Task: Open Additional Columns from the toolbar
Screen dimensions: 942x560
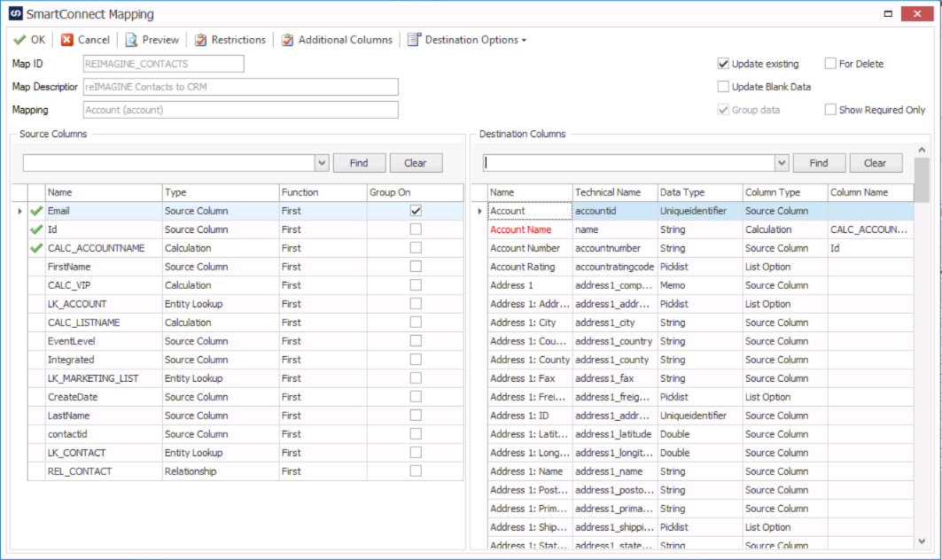Action: (x=337, y=40)
